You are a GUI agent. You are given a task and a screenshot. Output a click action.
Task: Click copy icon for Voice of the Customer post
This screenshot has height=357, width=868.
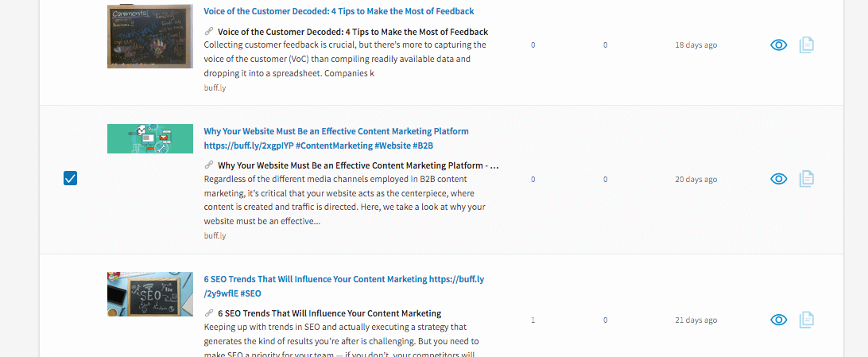pyautogui.click(x=807, y=45)
